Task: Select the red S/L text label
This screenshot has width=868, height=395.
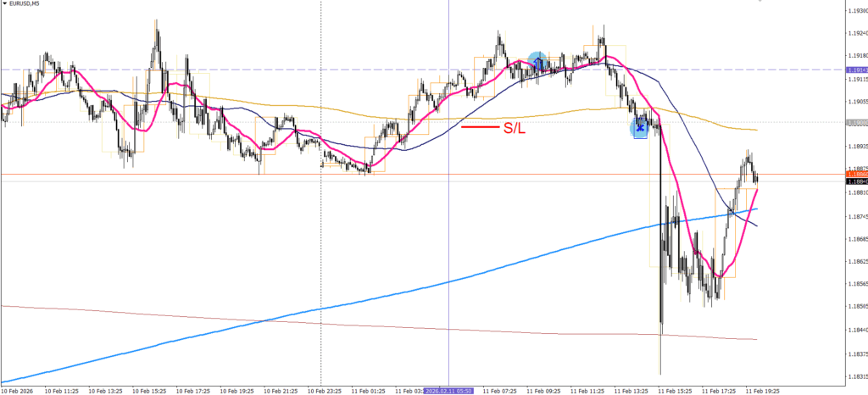Action: [x=514, y=127]
